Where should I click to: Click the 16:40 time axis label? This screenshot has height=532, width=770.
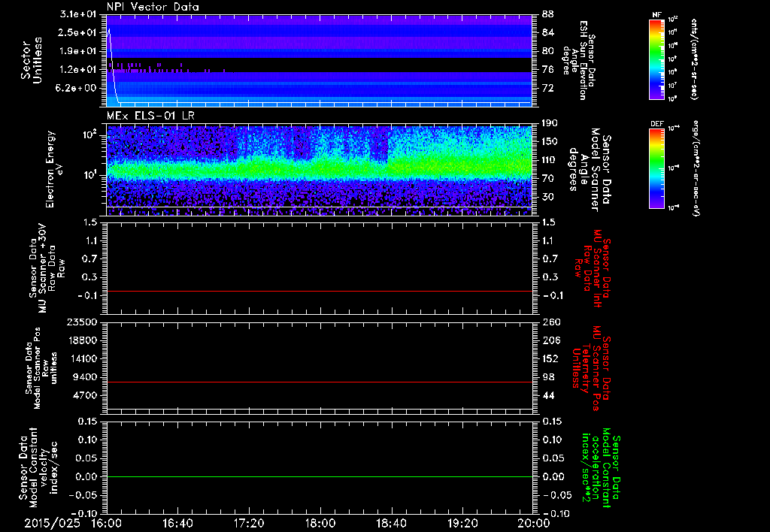[177, 523]
